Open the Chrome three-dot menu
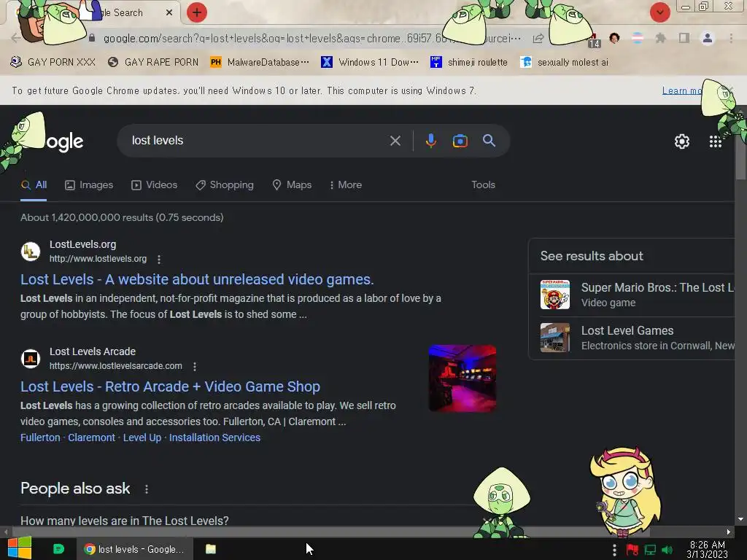 point(731,38)
